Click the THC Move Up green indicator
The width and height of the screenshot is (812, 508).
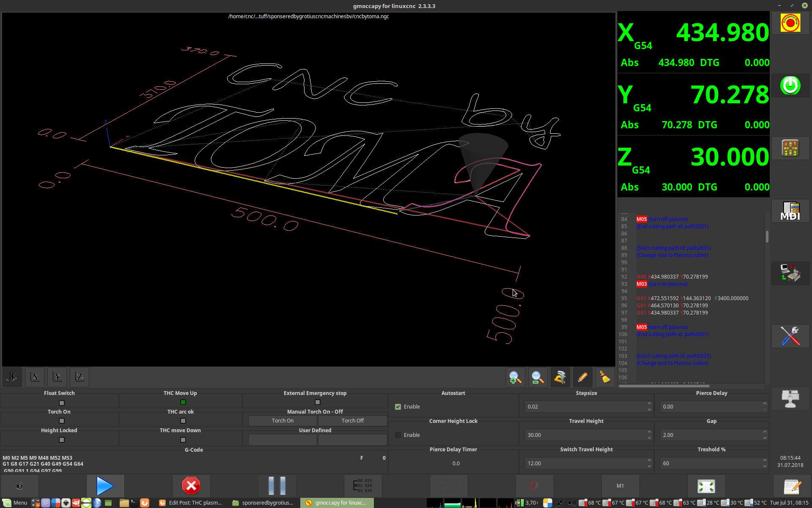coord(183,402)
